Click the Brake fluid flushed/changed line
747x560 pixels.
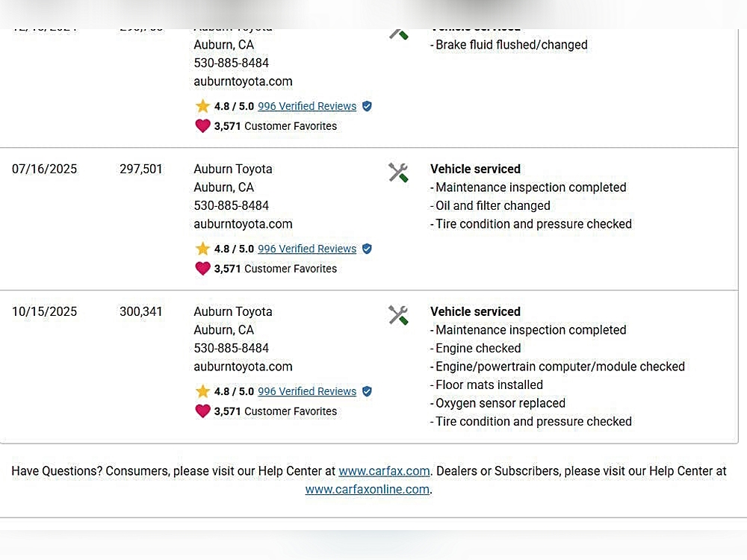[x=511, y=45]
